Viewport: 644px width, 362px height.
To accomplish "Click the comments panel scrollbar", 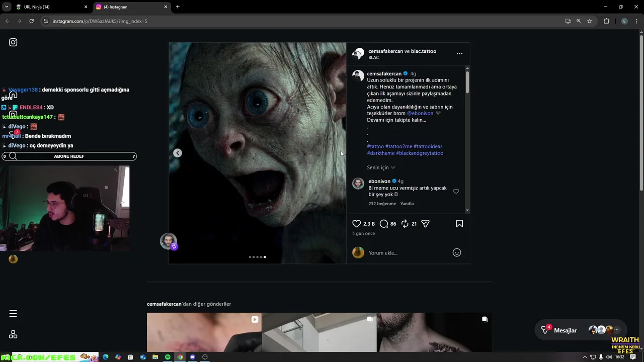I will click(x=467, y=82).
